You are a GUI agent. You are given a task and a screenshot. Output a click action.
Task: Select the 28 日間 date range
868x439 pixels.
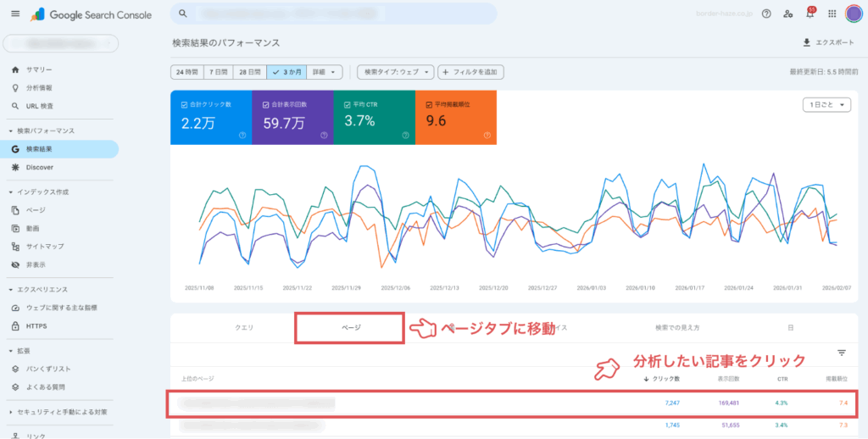tap(250, 72)
